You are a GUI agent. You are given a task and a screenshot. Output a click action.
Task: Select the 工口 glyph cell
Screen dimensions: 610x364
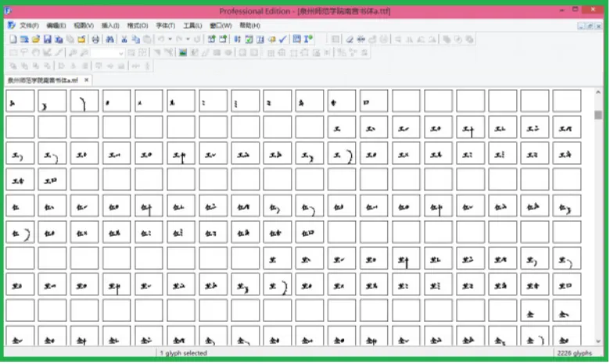pyautogui.click(x=52, y=180)
